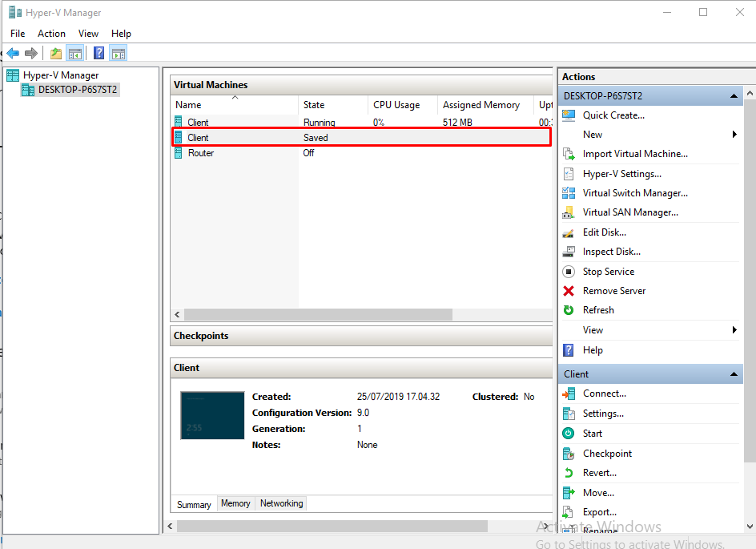This screenshot has height=549, width=756.
Task: Click the Edit Disk icon
Action: coord(569,232)
